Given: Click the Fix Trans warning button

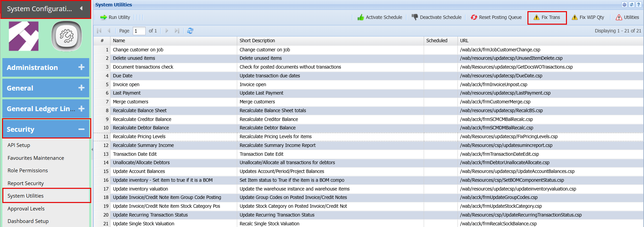Looking at the screenshot, I should [x=547, y=17].
